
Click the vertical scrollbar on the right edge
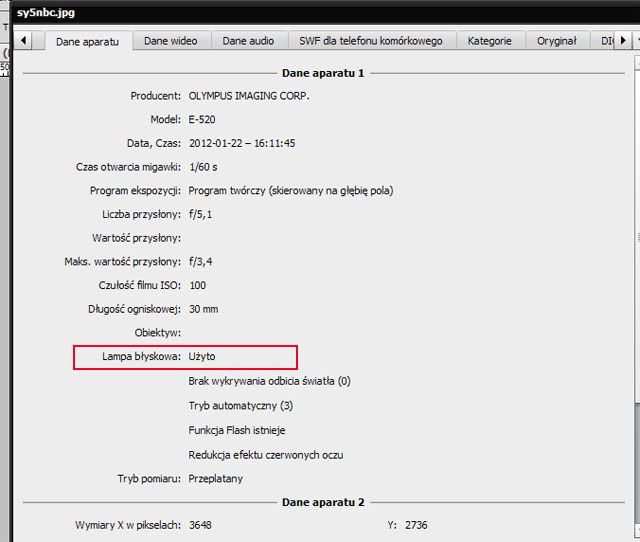pos(634,300)
